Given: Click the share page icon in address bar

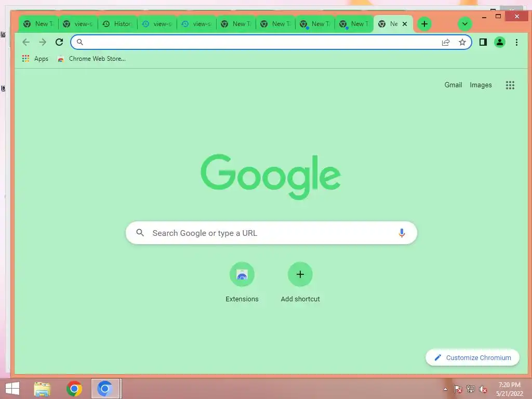Looking at the screenshot, I should click(445, 42).
